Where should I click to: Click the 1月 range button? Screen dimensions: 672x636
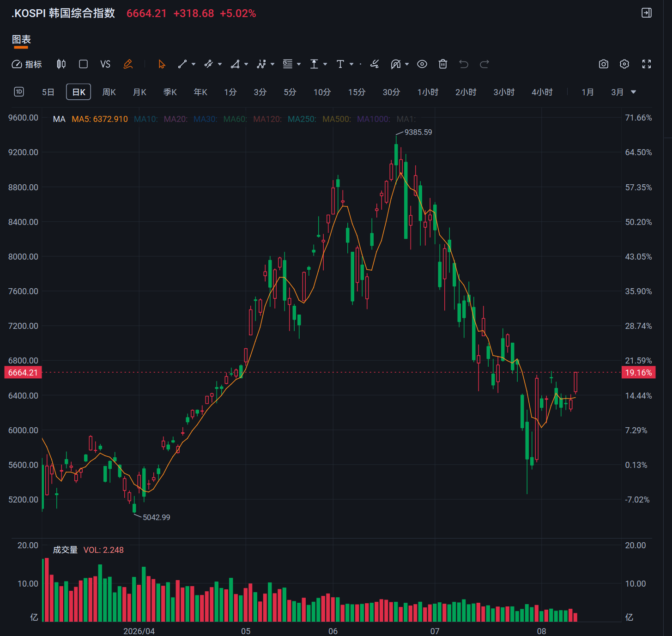587,92
